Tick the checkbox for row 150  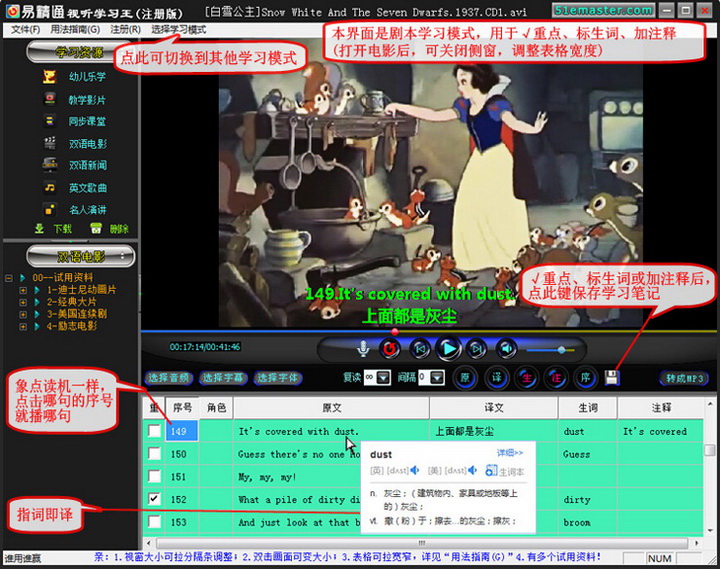point(154,454)
